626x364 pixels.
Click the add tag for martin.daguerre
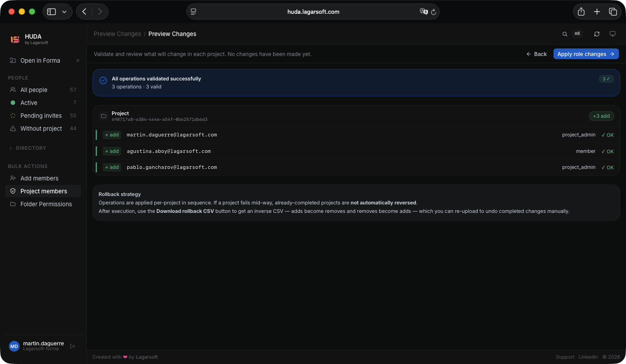(112, 135)
